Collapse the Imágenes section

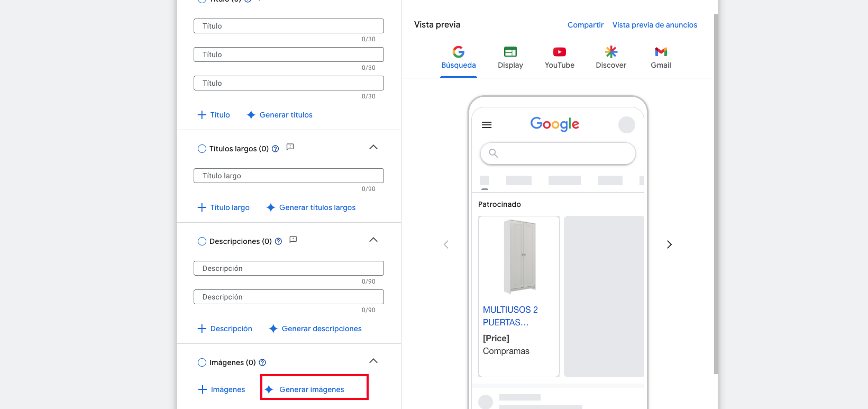[373, 361]
